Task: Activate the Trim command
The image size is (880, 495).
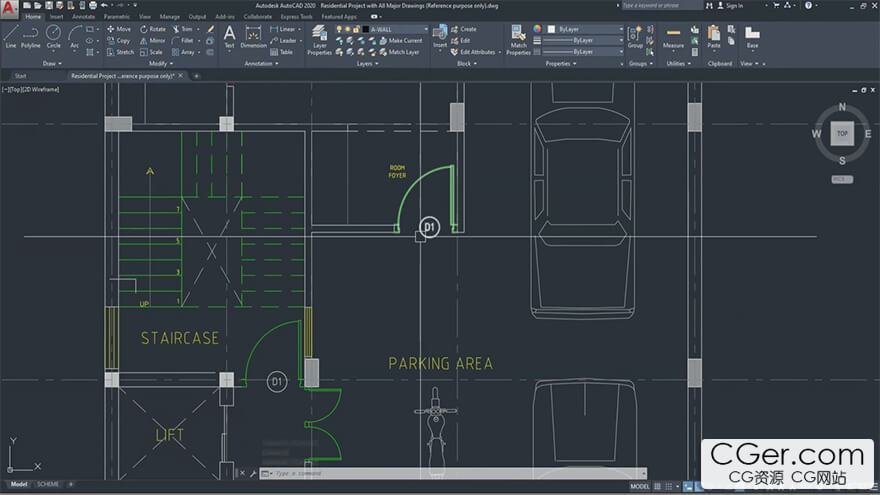Action: [182, 29]
